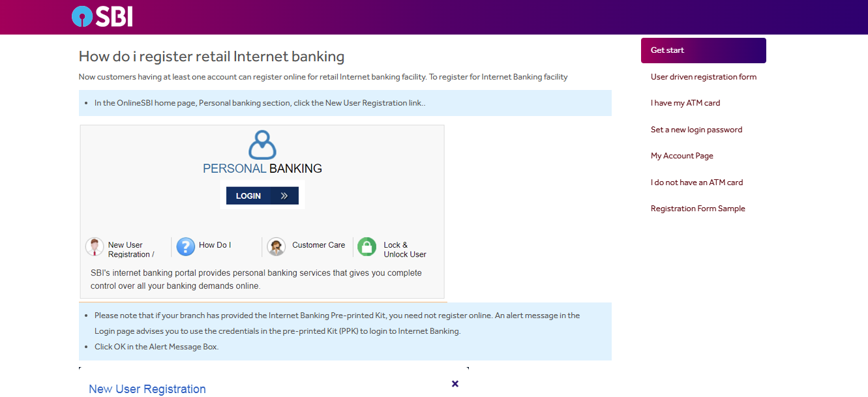Click the Customer Care link text
This screenshot has height=397, width=868.
319,245
